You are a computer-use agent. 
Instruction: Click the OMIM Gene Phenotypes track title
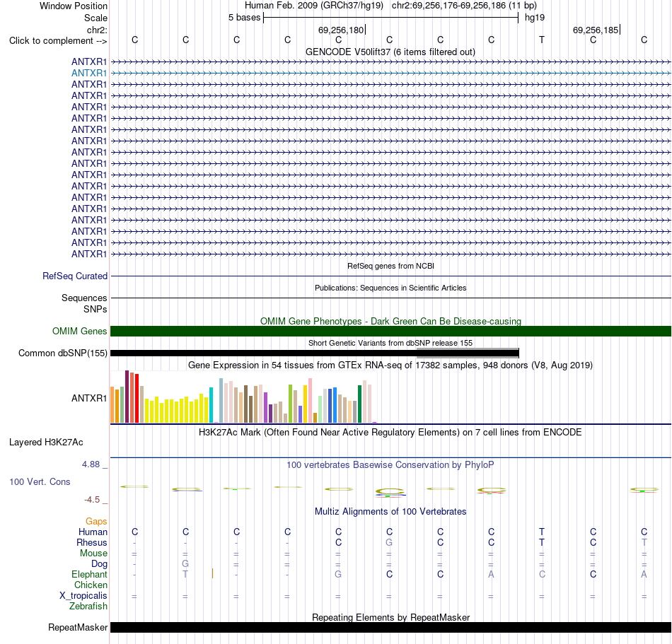tap(390, 321)
